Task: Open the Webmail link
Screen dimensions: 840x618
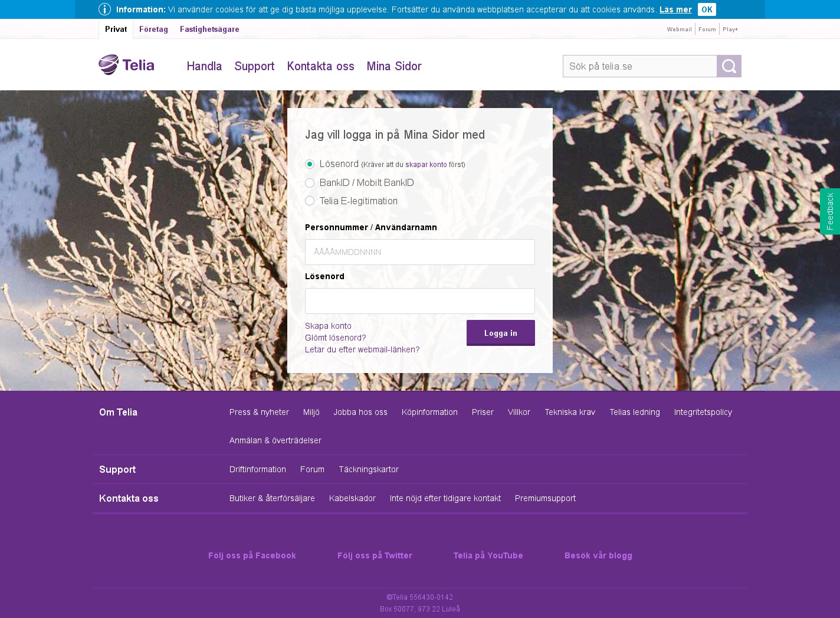Action: [x=680, y=29]
